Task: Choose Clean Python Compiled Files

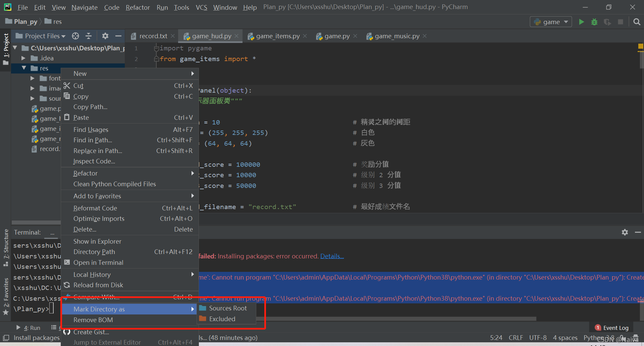Action: 130,184
